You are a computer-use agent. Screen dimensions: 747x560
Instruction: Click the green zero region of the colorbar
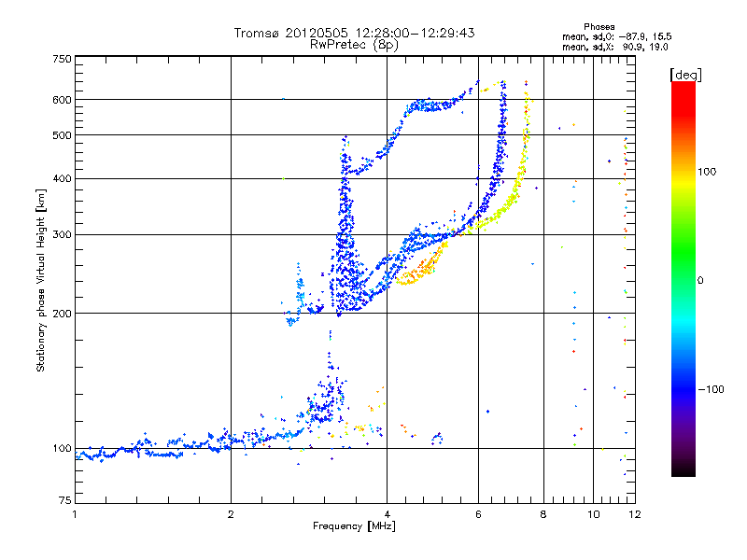pos(684,280)
